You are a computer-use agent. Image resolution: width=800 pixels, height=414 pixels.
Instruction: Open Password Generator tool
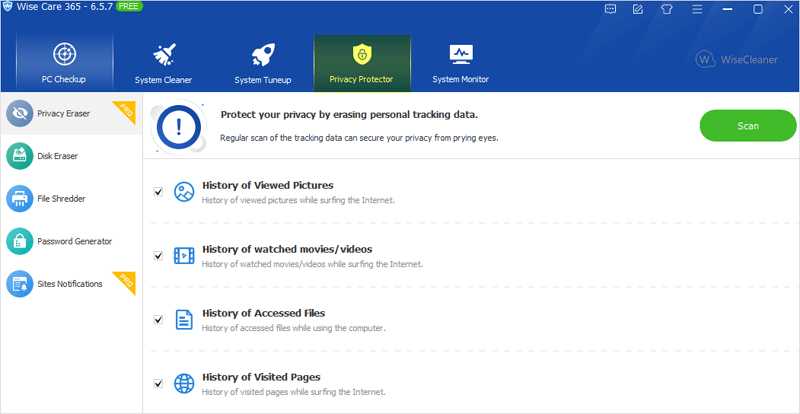click(x=71, y=241)
